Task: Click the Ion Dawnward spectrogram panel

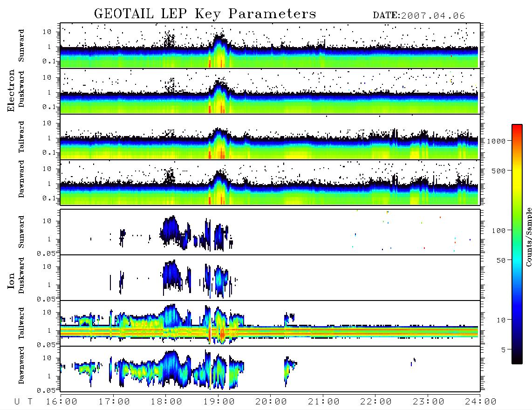Action: click(270, 369)
